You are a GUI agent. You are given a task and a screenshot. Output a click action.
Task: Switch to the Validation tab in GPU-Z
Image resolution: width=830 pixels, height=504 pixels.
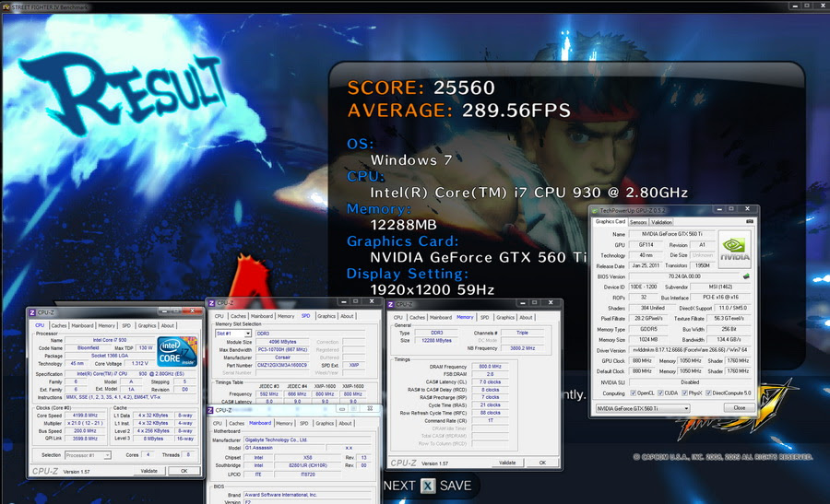pyautogui.click(x=661, y=222)
